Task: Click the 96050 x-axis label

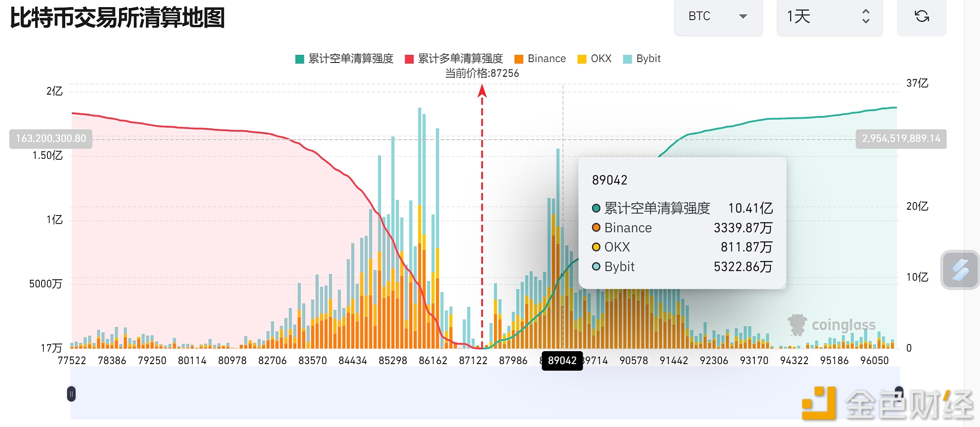Action: pos(875,361)
